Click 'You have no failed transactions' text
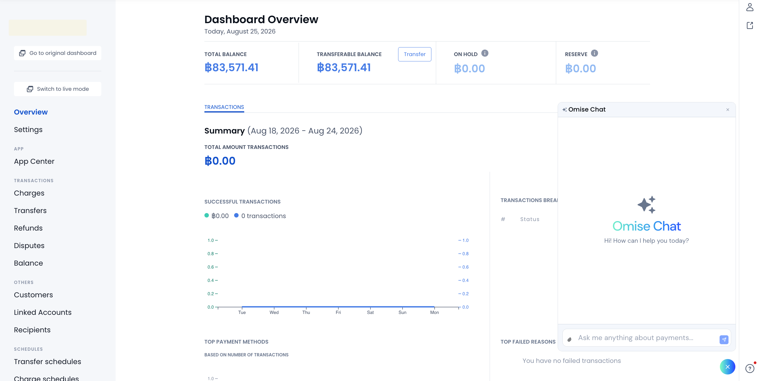This screenshot has width=760, height=381. [571, 361]
